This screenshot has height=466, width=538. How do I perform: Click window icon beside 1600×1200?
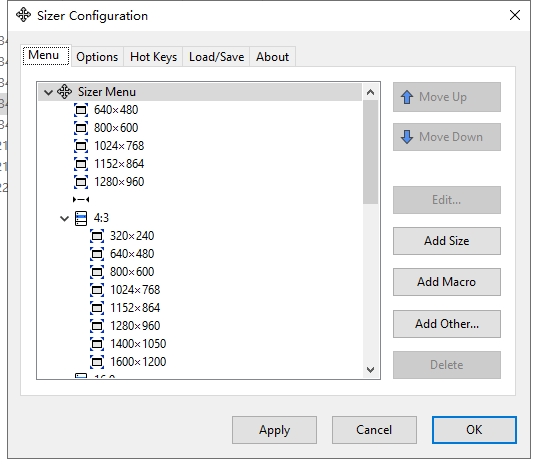coord(97,362)
